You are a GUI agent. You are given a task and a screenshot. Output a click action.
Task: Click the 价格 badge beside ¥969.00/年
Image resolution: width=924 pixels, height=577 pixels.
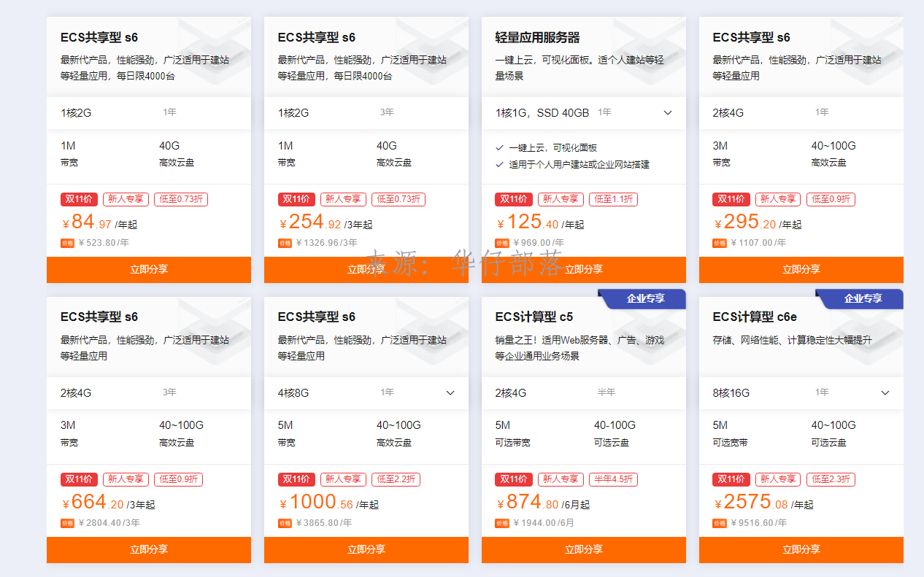(x=502, y=243)
